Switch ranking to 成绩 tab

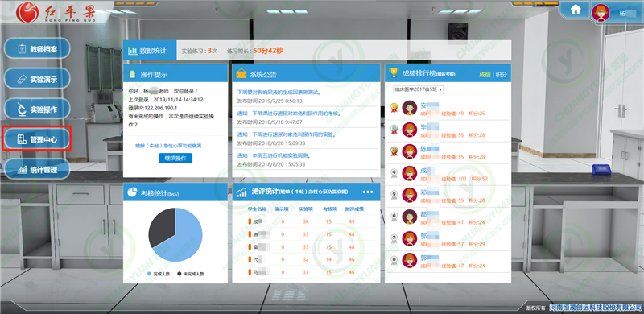pos(485,75)
